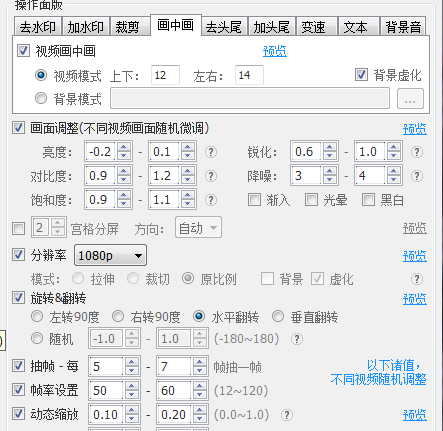This screenshot has height=431, width=443.
Task: Switch to 加水印 tab
Action: tap(86, 27)
